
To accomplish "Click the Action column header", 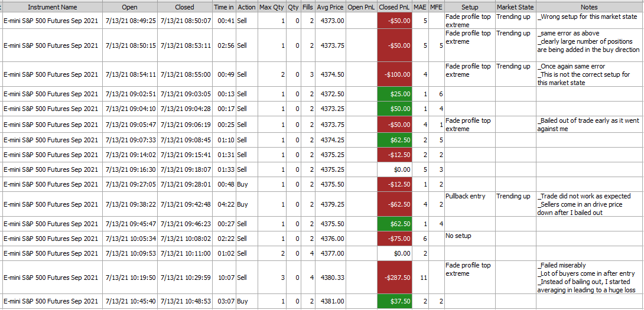I will point(246,7).
